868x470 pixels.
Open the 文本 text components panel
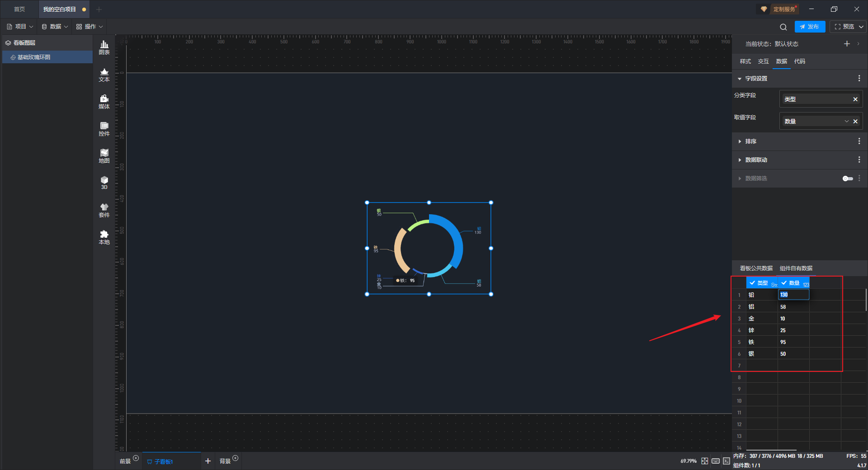click(x=104, y=75)
